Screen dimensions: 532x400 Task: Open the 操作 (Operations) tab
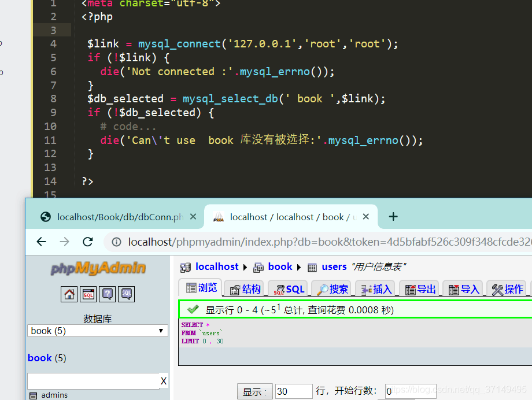point(507,289)
